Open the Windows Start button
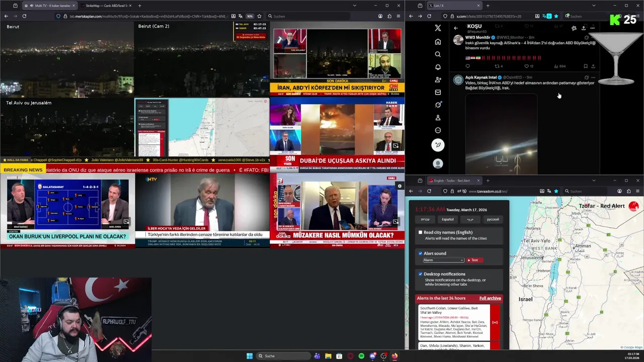The image size is (644, 362). 250,356
